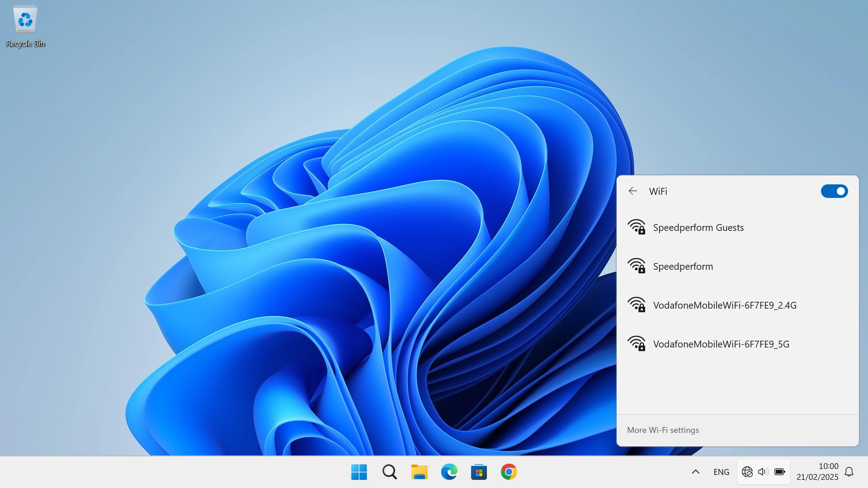Click the battery icon in the system tray
Viewport: 868px width, 488px height.
(x=780, y=471)
